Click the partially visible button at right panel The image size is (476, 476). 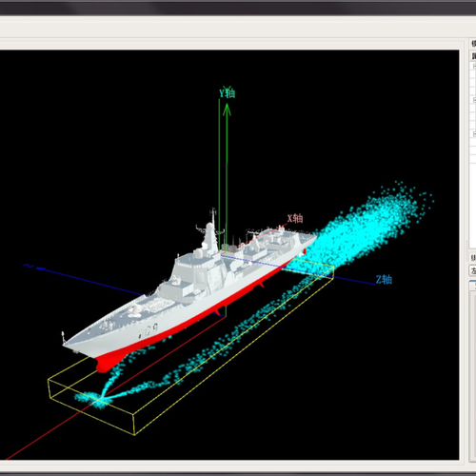(x=473, y=270)
